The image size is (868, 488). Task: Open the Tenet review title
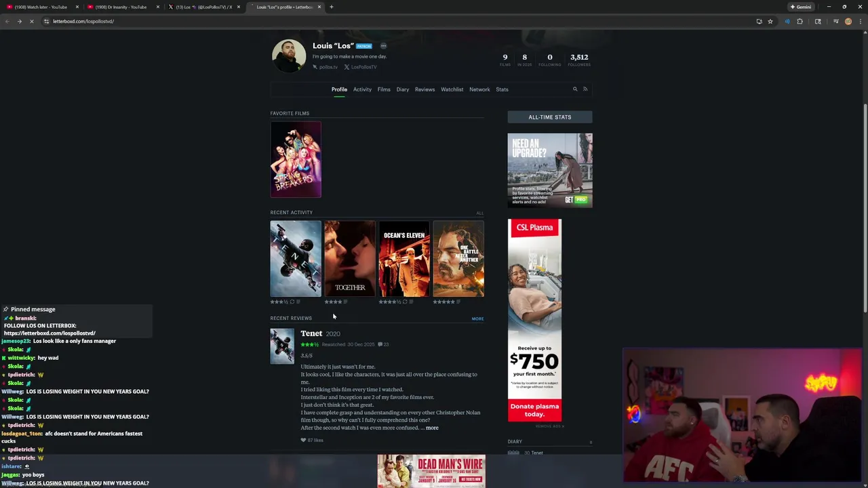(x=311, y=333)
